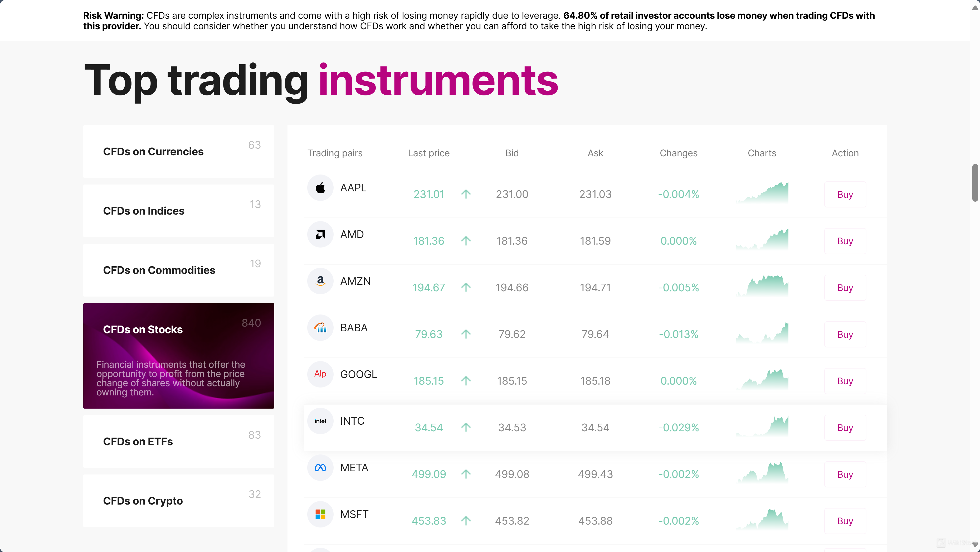980x552 pixels.
Task: Show the CFDs on ETFs list
Action: (178, 442)
